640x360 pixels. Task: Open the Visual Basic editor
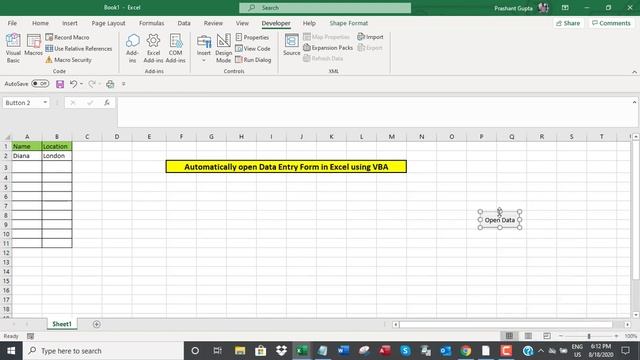13,48
